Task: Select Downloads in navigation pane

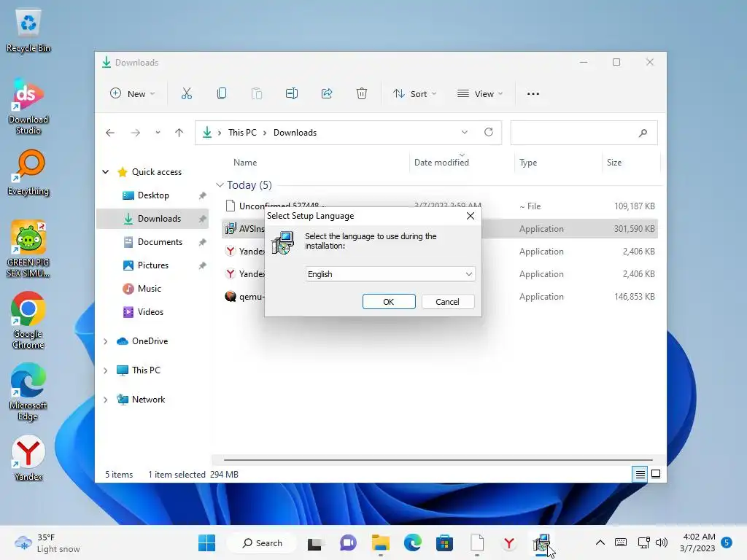Action: 153,218
